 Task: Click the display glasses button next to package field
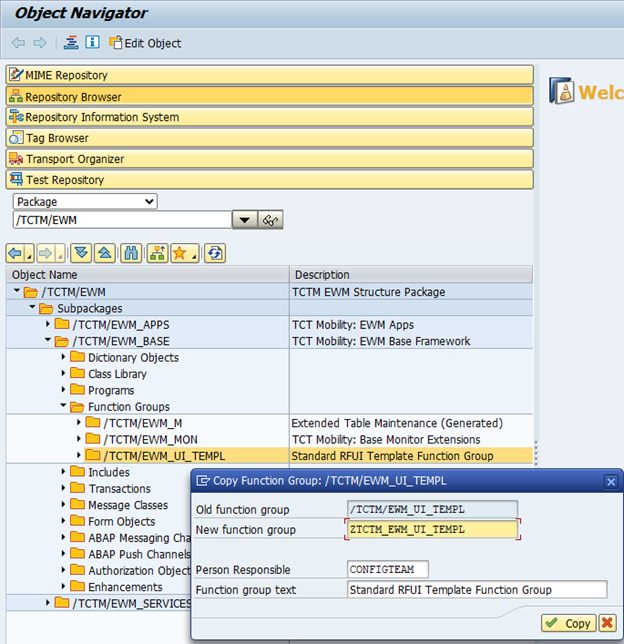[270, 220]
